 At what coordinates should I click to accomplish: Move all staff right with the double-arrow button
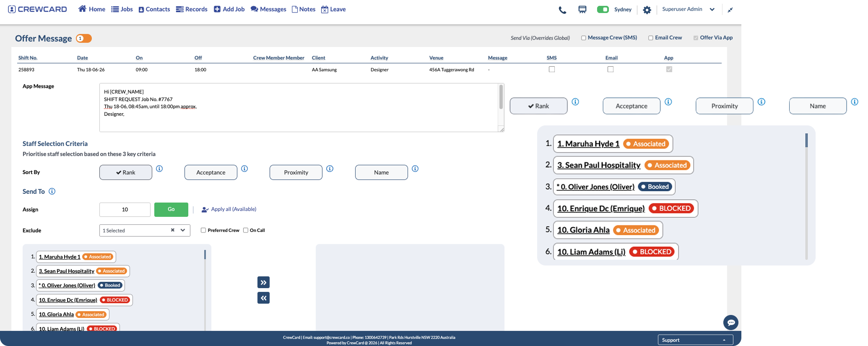point(263,282)
